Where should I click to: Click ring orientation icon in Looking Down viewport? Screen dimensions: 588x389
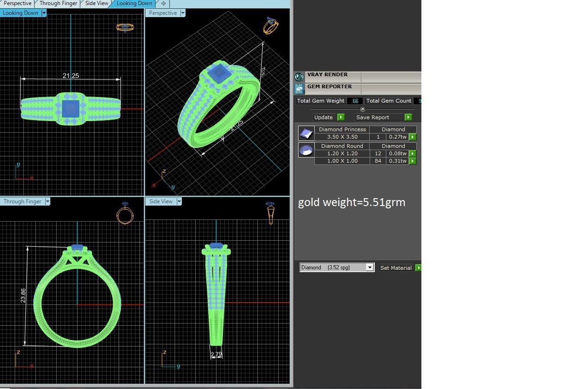coord(125,27)
